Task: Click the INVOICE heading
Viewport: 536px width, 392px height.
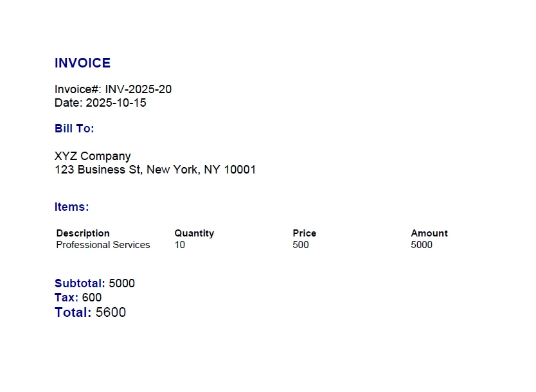Action: click(x=82, y=63)
